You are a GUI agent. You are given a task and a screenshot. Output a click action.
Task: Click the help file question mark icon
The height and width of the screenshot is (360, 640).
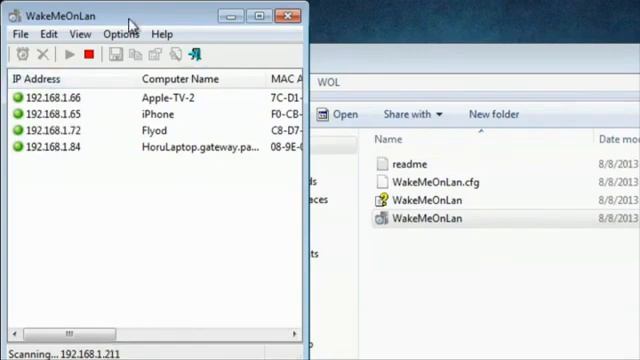pos(382,200)
